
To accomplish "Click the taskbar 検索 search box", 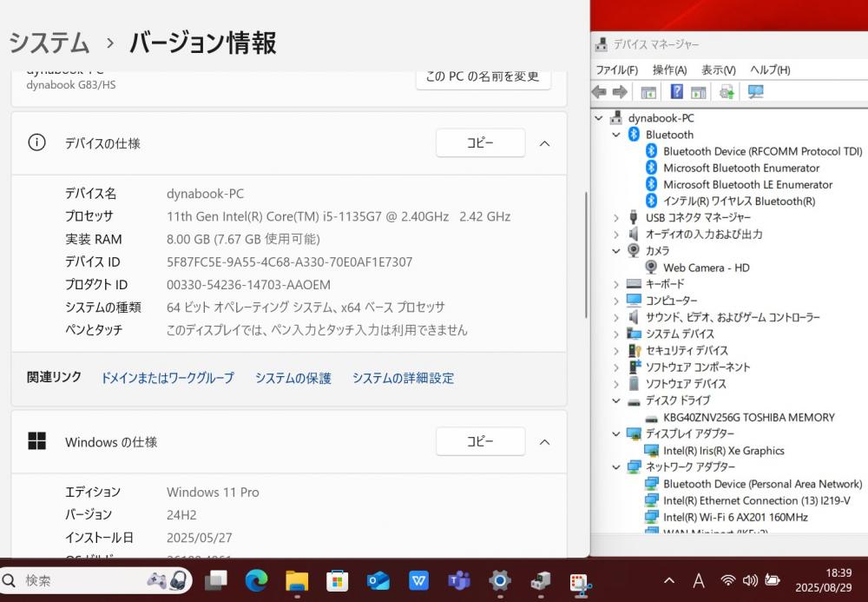I will coord(97,580).
